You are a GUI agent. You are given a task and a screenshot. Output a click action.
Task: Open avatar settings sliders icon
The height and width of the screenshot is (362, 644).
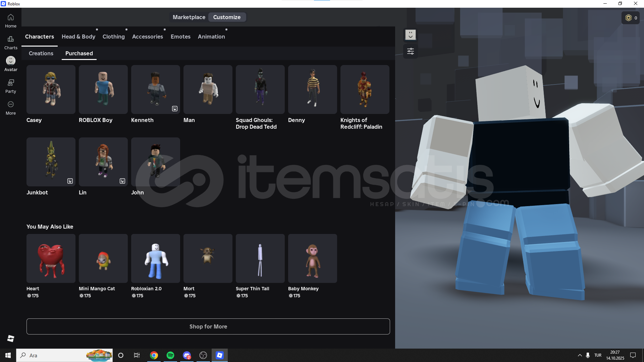point(410,51)
